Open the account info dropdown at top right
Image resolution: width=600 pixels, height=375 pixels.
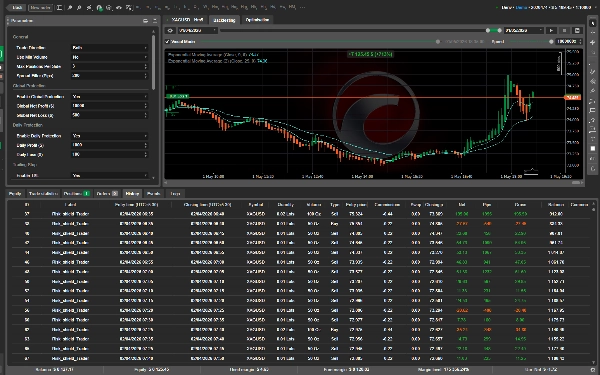(x=546, y=7)
